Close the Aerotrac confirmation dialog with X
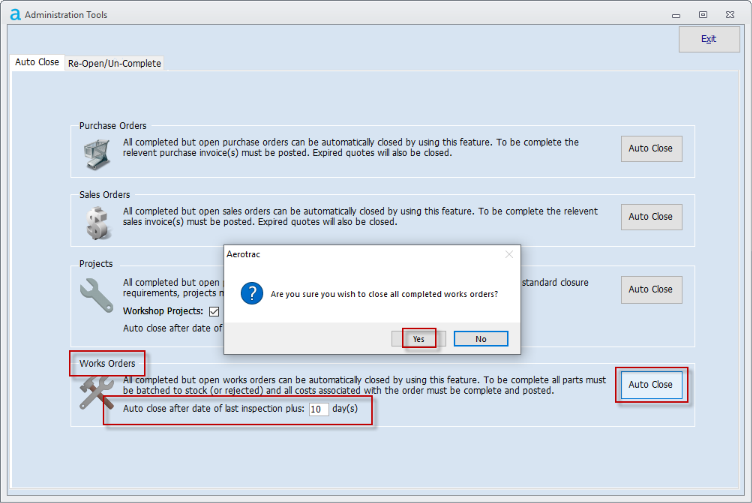Screen dimensions: 752x503 pos(509,255)
